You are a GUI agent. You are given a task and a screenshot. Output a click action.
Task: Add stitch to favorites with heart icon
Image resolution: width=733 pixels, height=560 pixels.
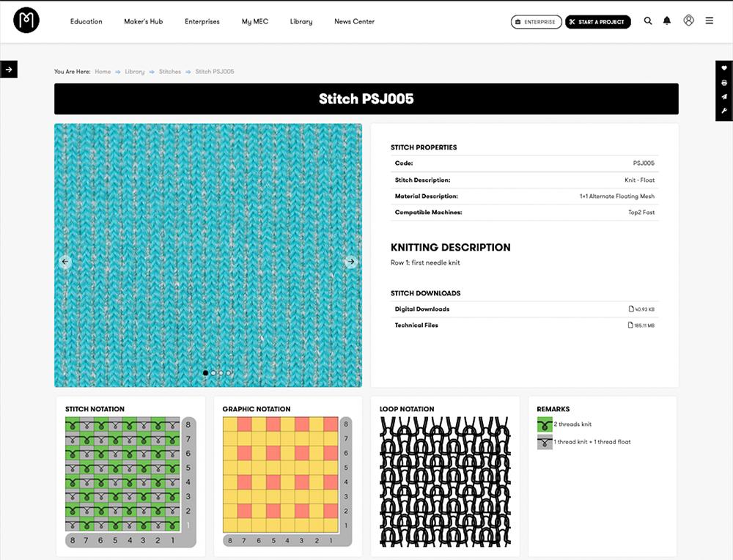[x=724, y=68]
